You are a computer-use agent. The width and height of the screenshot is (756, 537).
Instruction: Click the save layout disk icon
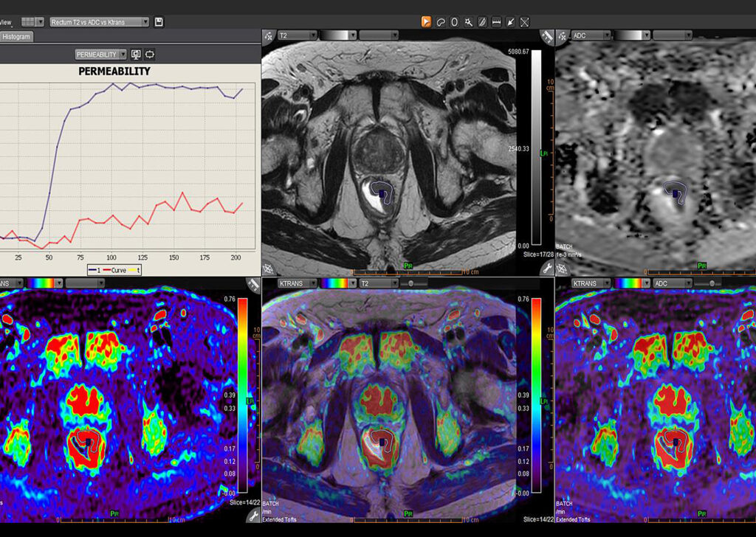point(159,21)
